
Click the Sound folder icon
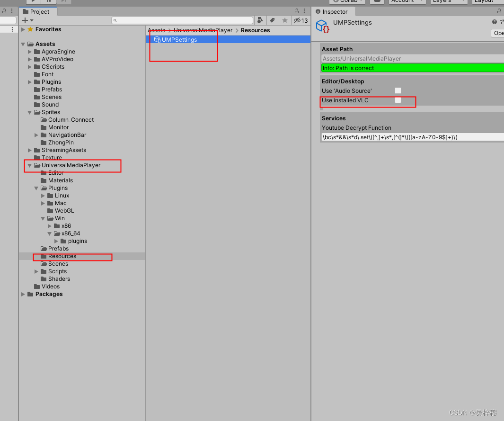37,105
